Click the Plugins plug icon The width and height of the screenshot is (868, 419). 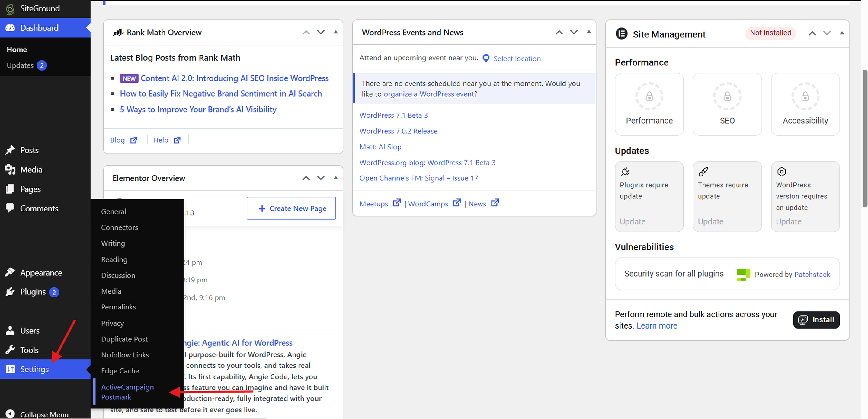[x=10, y=292]
